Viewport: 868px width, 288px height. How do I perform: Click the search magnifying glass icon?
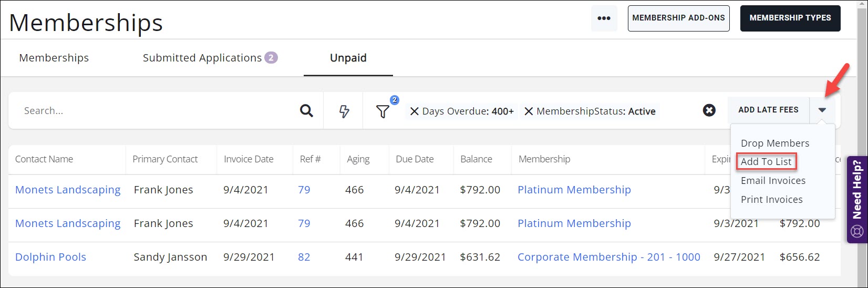[306, 111]
